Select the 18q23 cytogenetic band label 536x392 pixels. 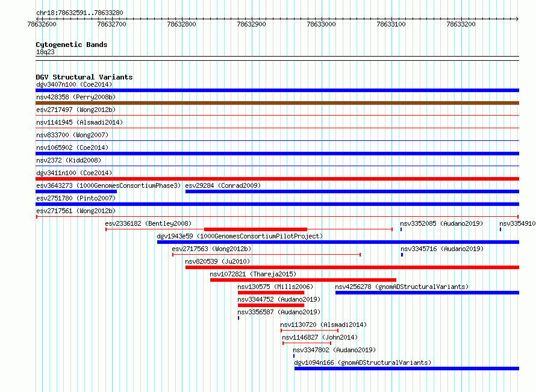click(x=45, y=52)
